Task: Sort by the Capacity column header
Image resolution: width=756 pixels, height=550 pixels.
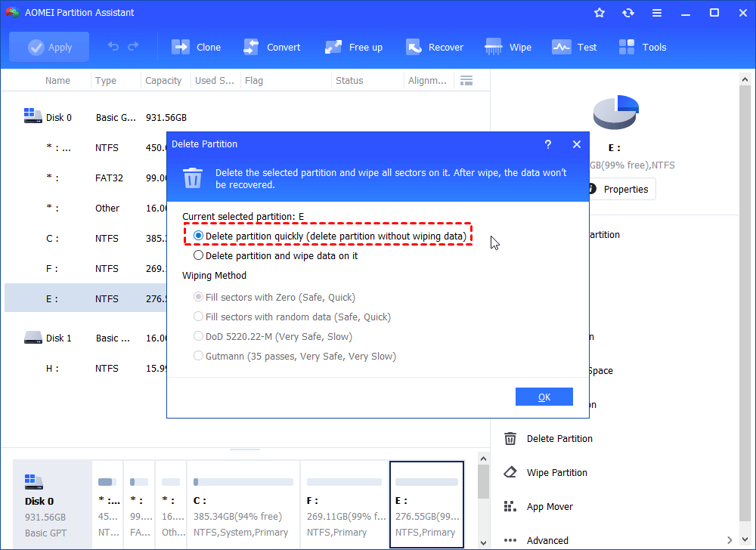Action: point(163,80)
